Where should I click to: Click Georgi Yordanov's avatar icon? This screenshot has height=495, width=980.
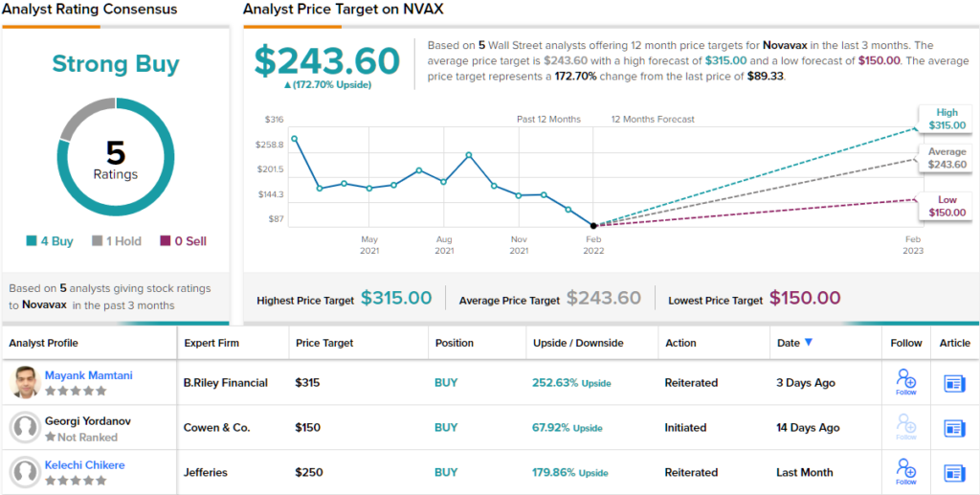click(x=25, y=427)
